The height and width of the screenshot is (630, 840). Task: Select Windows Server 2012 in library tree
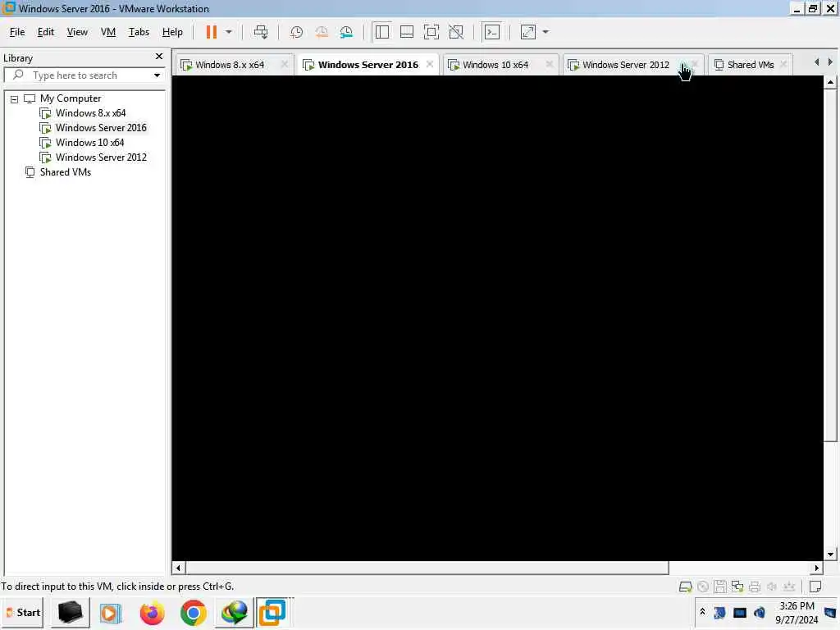click(x=101, y=157)
